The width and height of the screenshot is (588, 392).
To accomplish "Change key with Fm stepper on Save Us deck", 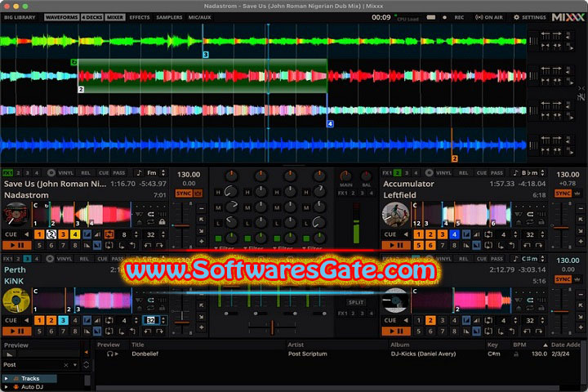I will click(163, 172).
